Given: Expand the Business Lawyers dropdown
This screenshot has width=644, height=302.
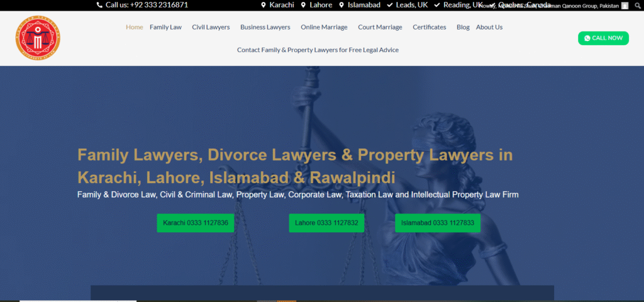Looking at the screenshot, I should (265, 27).
